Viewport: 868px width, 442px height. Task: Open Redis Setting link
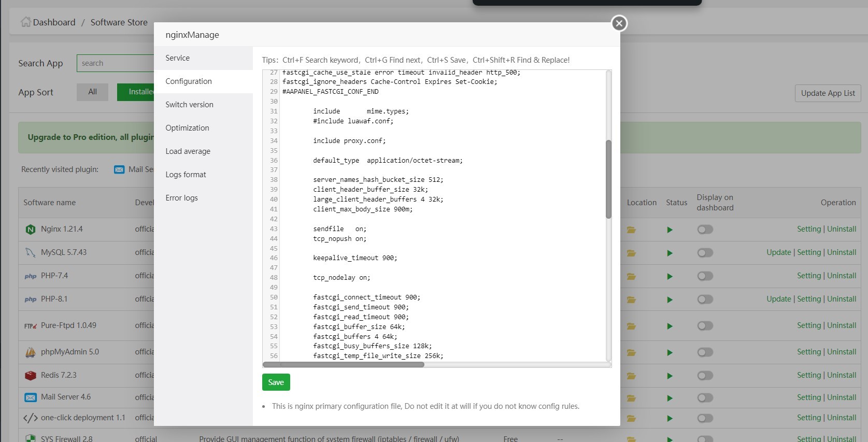tap(809, 375)
